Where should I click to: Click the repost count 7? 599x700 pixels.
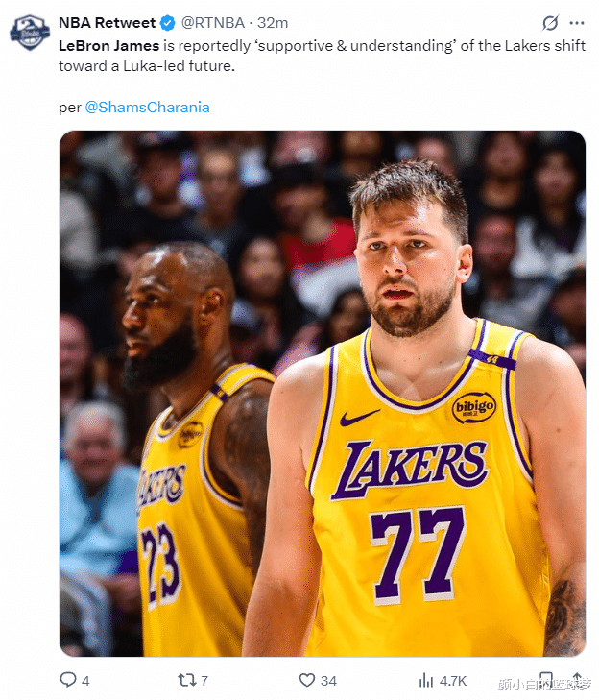[204, 681]
